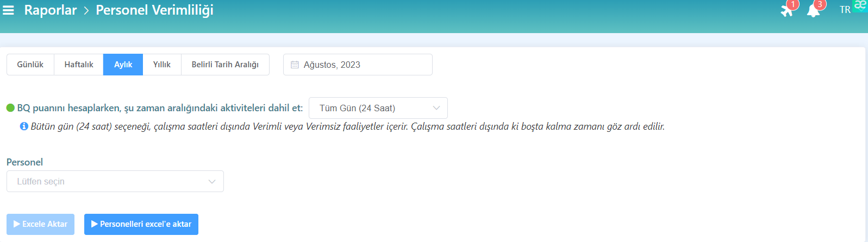Click the Excele Aktar button
The image size is (868, 242).
tap(40, 224)
